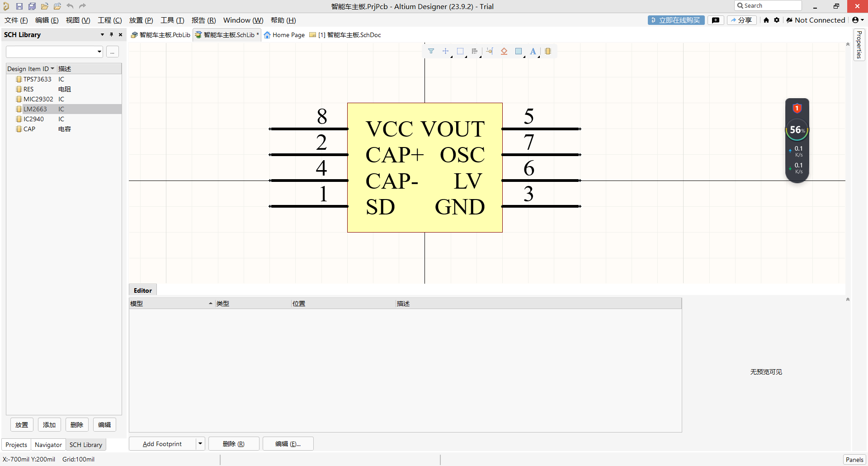
Task: Click the settings gear icon
Action: click(x=777, y=20)
